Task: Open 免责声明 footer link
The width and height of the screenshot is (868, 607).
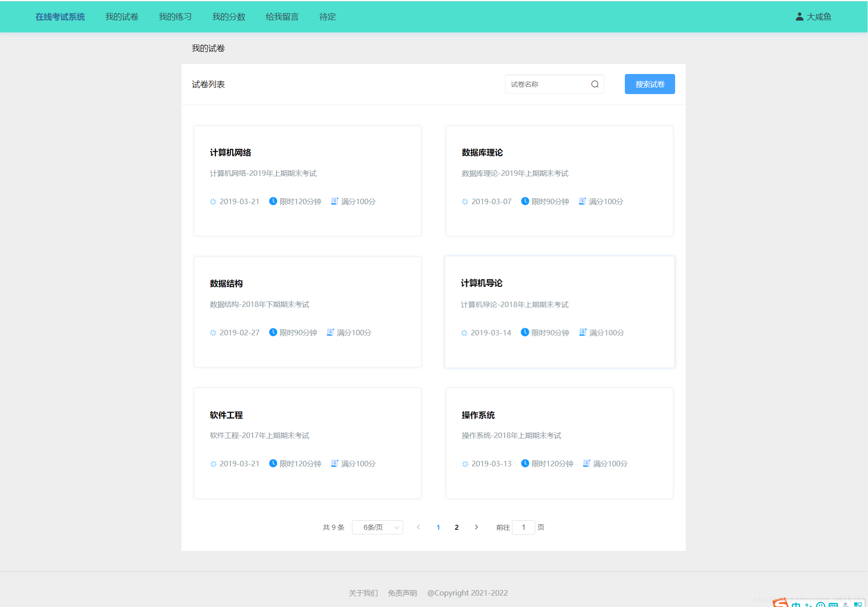Action: (403, 593)
